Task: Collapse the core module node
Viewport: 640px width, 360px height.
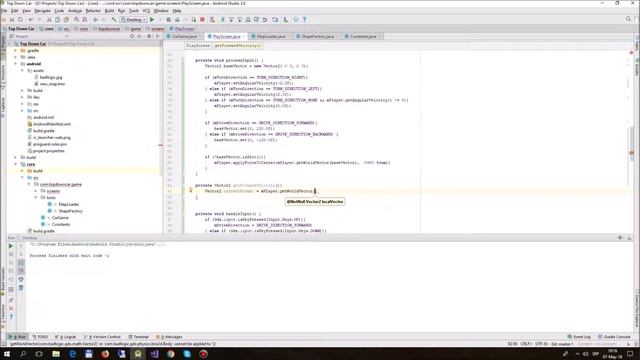Action: click(x=16, y=164)
